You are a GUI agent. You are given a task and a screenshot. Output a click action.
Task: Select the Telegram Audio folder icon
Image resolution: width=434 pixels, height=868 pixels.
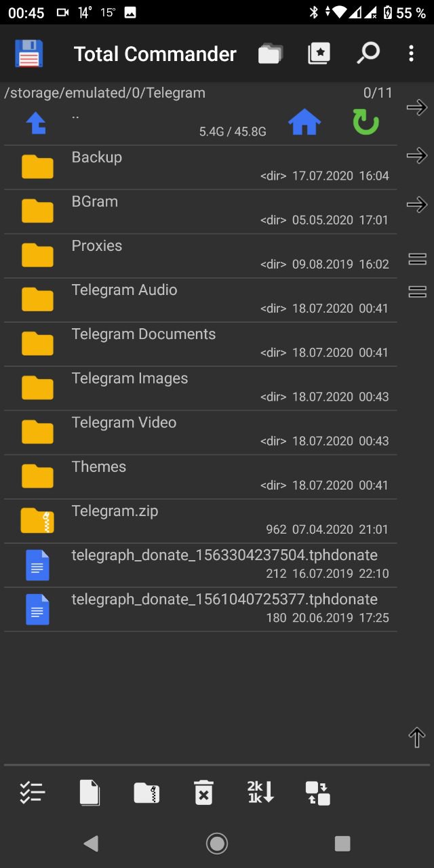[x=37, y=299]
